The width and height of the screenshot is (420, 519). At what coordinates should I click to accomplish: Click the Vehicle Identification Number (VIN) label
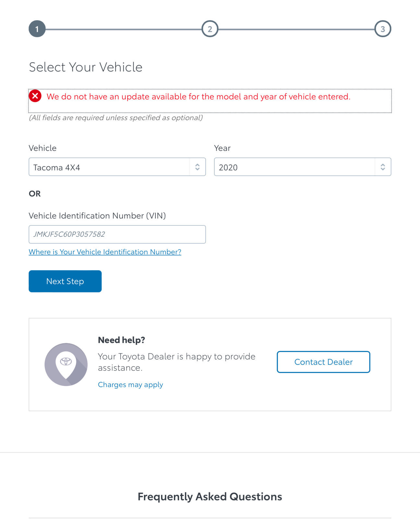[97, 216]
